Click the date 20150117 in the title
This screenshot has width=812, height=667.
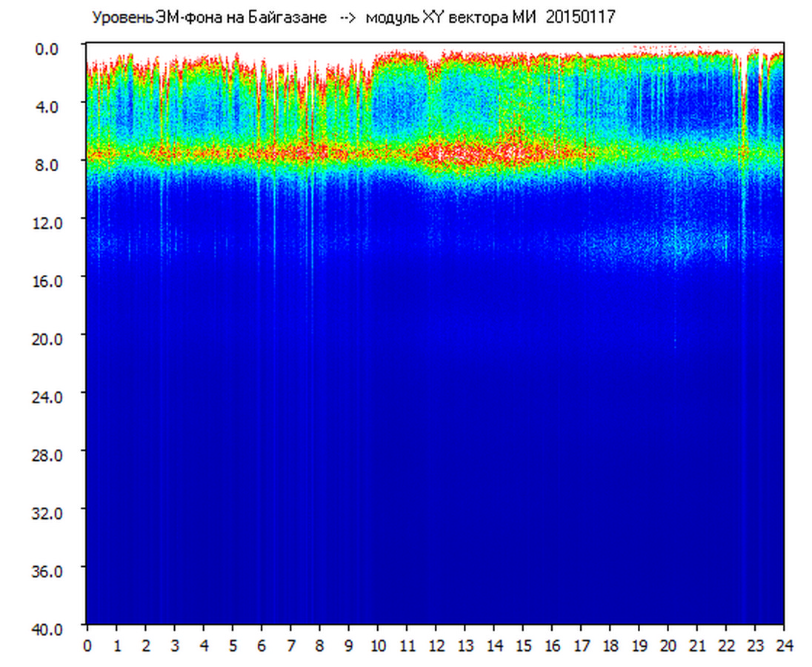tap(580, 18)
